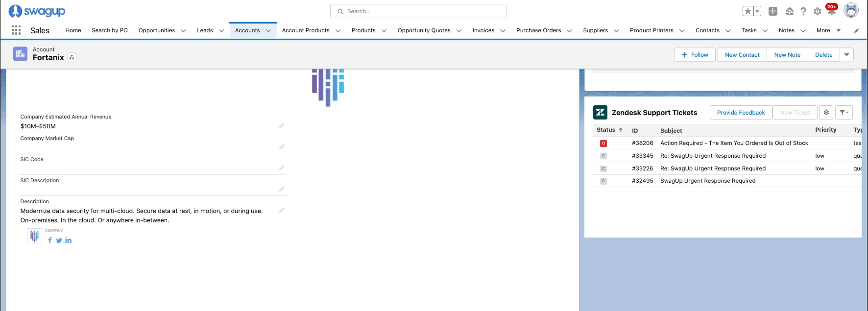Click the $10M-$50M revenue value
This screenshot has width=868, height=311.
(x=38, y=126)
